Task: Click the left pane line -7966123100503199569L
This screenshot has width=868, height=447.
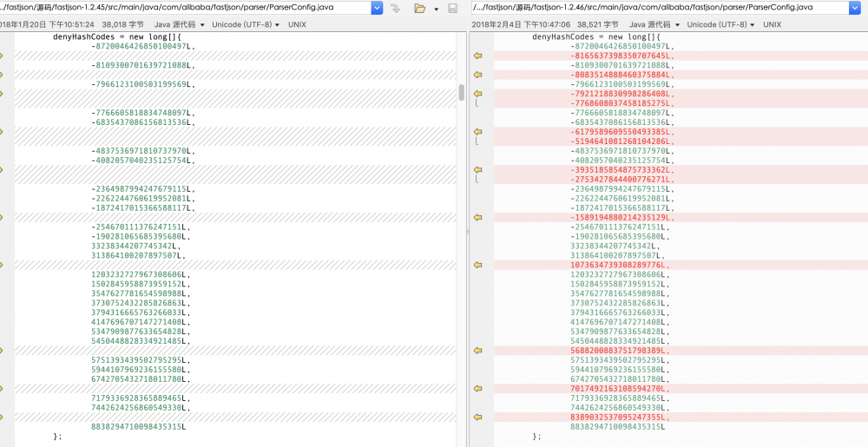Action: (143, 84)
